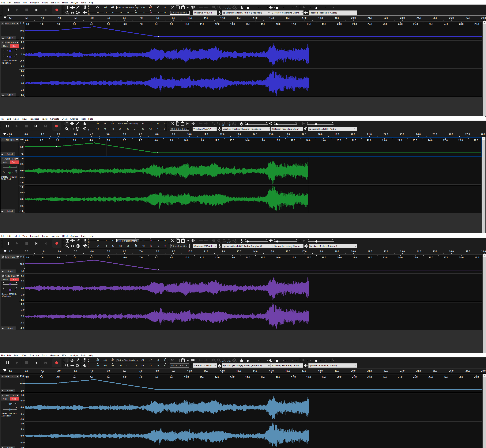This screenshot has height=448, width=486.
Task: Open 2 (Stereo) Recording Channels dropdown in top panel
Action: [287, 13]
